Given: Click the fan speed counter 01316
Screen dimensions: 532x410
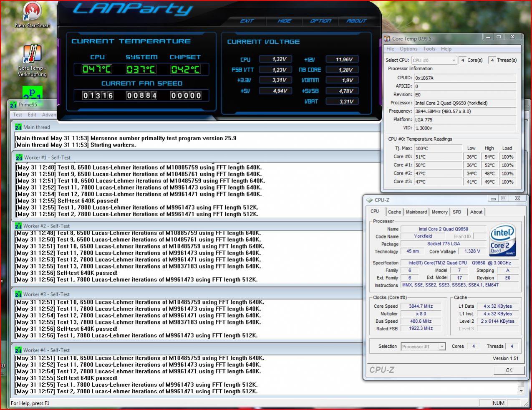Looking at the screenshot, I should [x=98, y=96].
